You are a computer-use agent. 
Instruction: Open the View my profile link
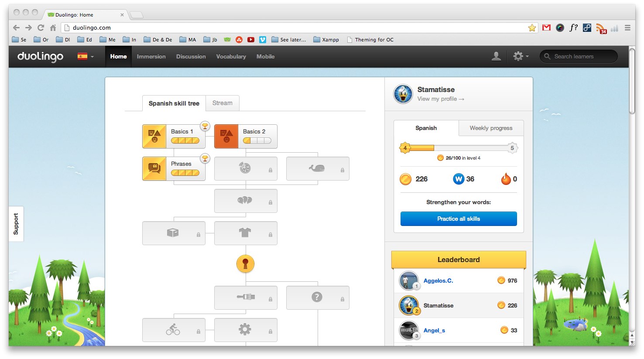tap(440, 99)
